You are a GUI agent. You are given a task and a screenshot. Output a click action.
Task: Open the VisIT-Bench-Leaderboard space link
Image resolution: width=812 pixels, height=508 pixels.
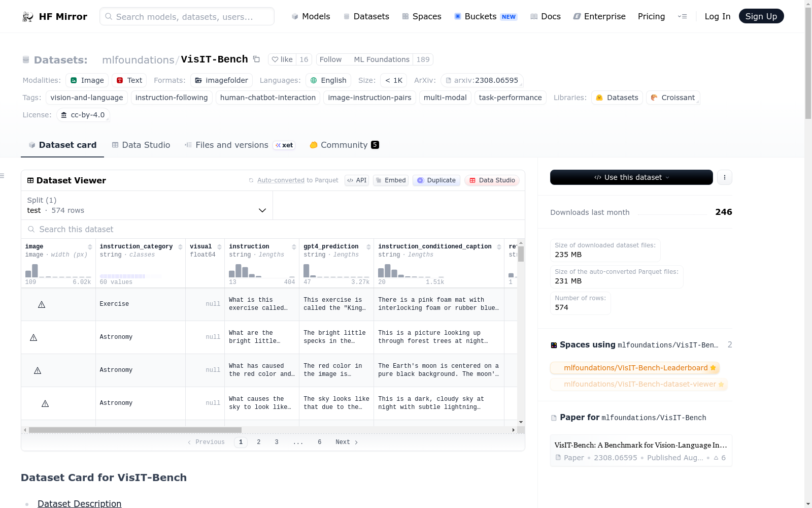click(x=635, y=368)
